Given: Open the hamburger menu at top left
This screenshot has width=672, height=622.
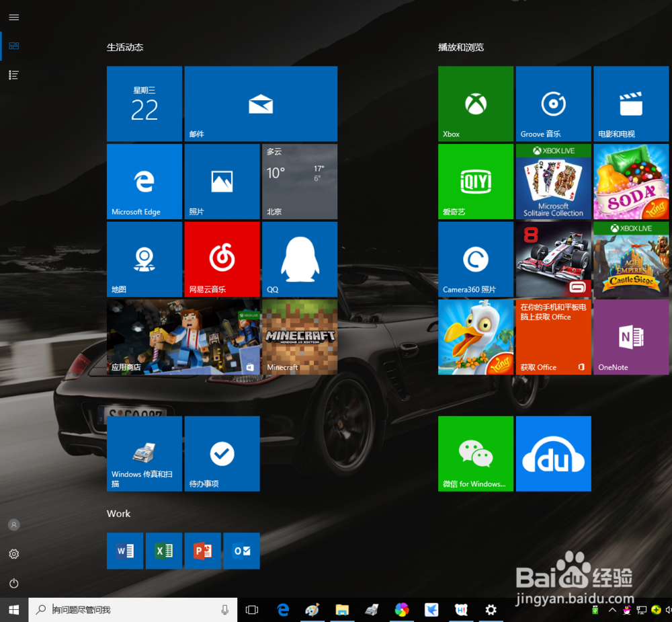Looking at the screenshot, I should pos(13,17).
